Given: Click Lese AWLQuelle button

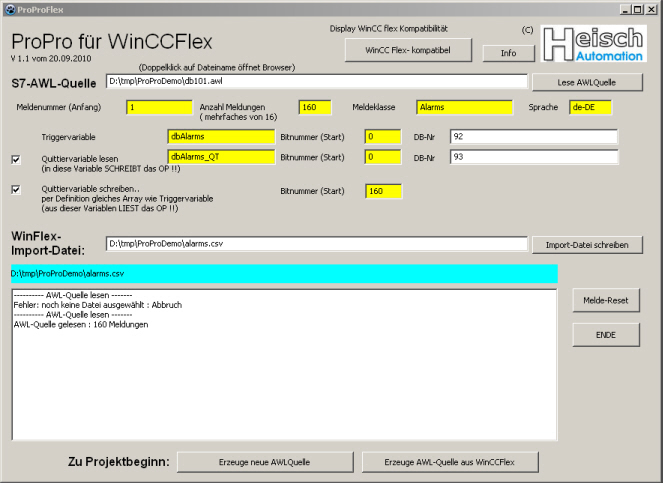Looking at the screenshot, I should click(587, 82).
